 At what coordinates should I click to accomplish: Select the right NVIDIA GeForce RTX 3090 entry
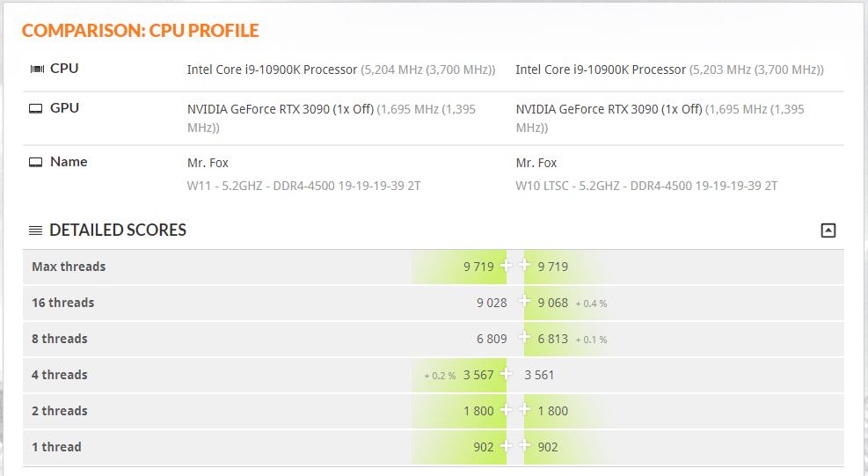point(609,110)
